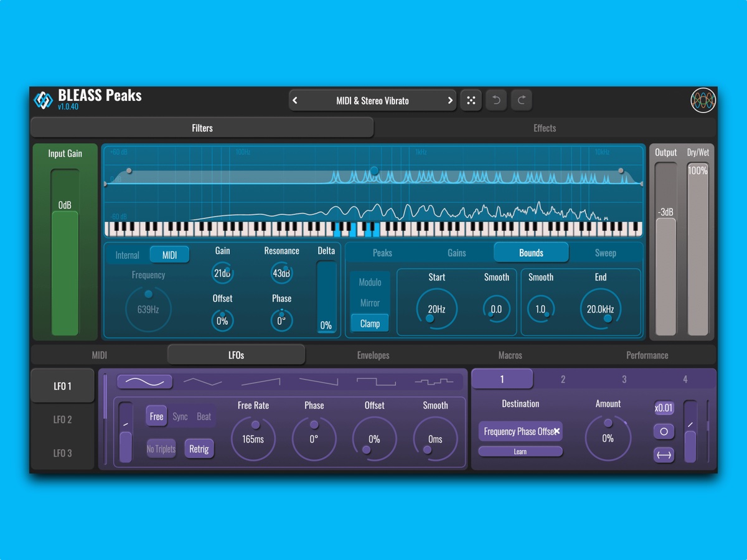Click the LFO Smooth knob showing 0ms

(x=435, y=439)
